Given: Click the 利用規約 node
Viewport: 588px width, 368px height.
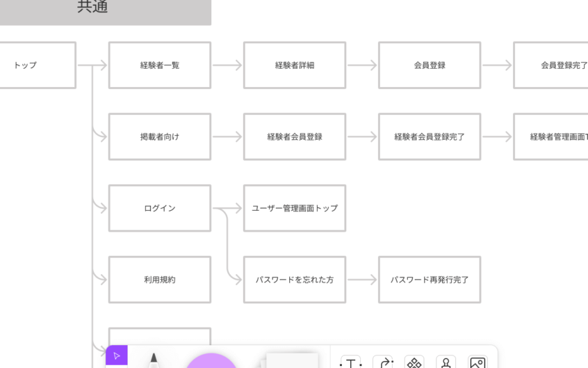Looking at the screenshot, I should tap(159, 280).
